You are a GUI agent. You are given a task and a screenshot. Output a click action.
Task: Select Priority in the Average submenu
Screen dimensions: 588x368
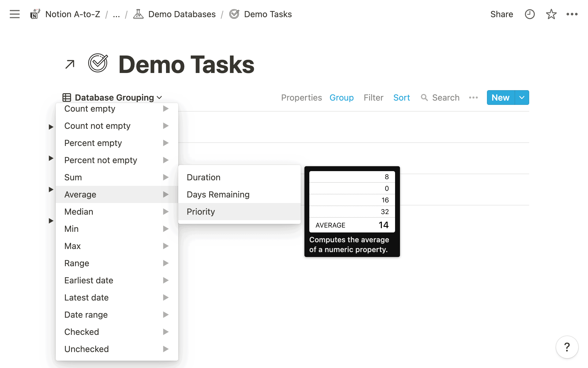tap(201, 212)
